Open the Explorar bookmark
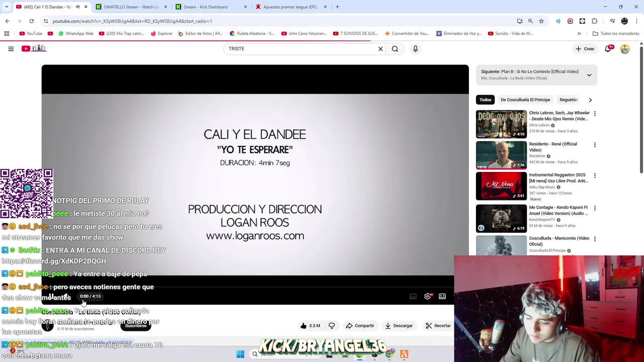This screenshot has width=644, height=362. (162, 34)
